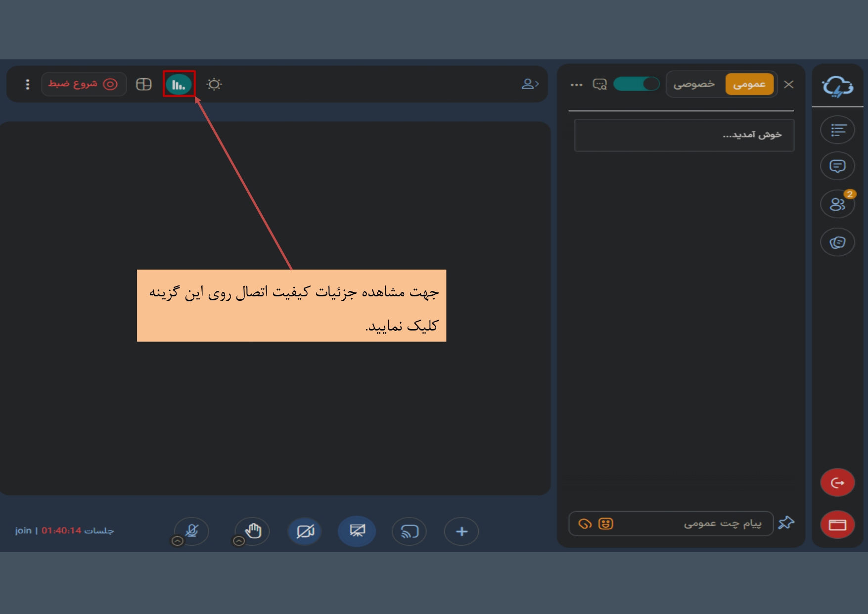Open the participants list in sidebar
This screenshot has width=868, height=614.
837,204
